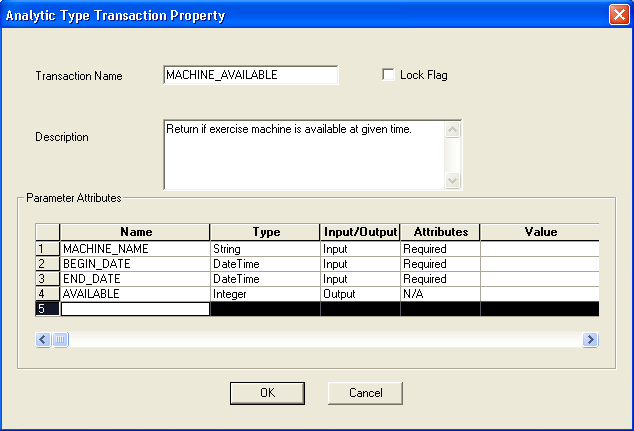
Task: Click the Cancel button
Action: pos(366,393)
